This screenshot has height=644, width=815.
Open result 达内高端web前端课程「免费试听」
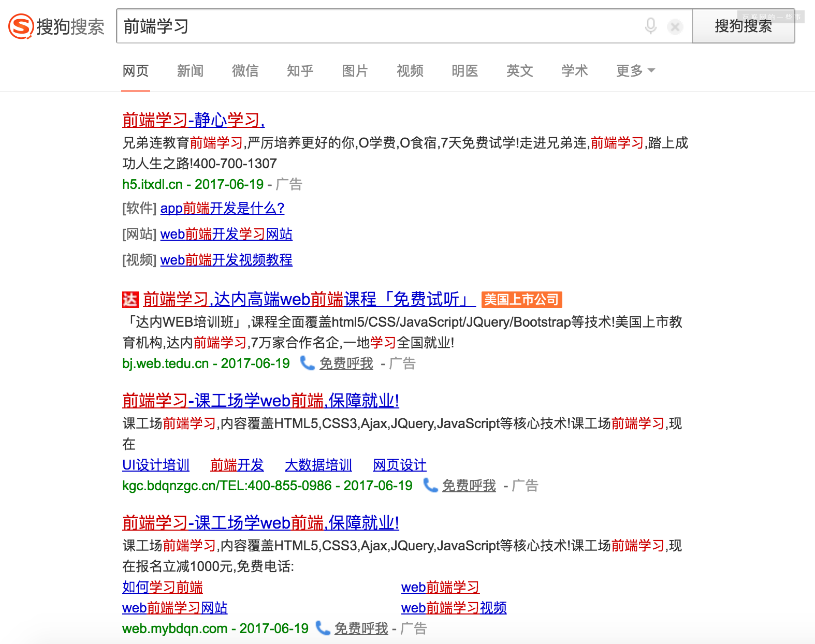(x=309, y=299)
